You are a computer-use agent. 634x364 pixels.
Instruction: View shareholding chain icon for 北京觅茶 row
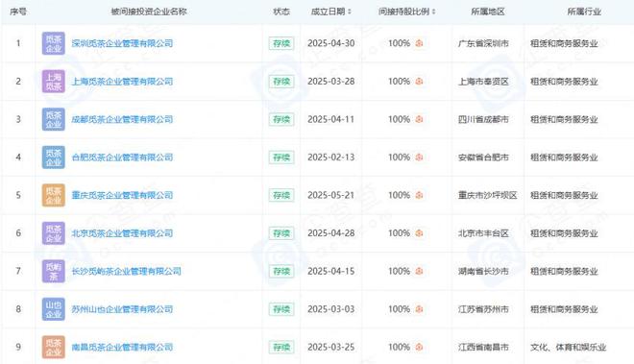[419, 233]
